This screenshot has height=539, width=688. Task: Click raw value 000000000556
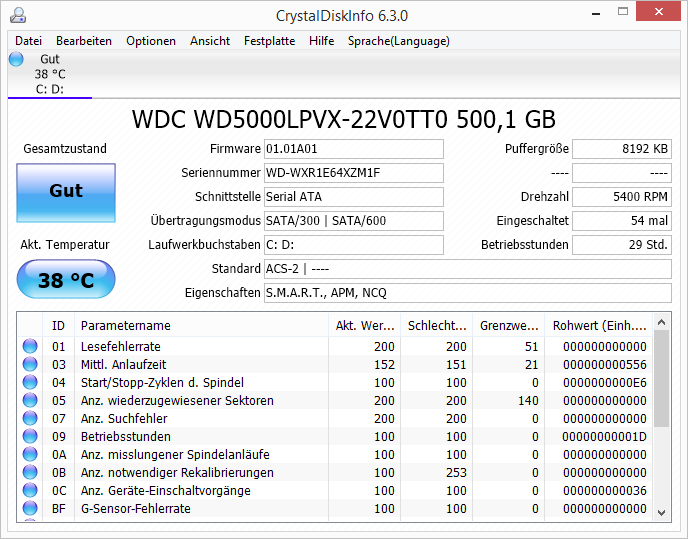coord(605,365)
